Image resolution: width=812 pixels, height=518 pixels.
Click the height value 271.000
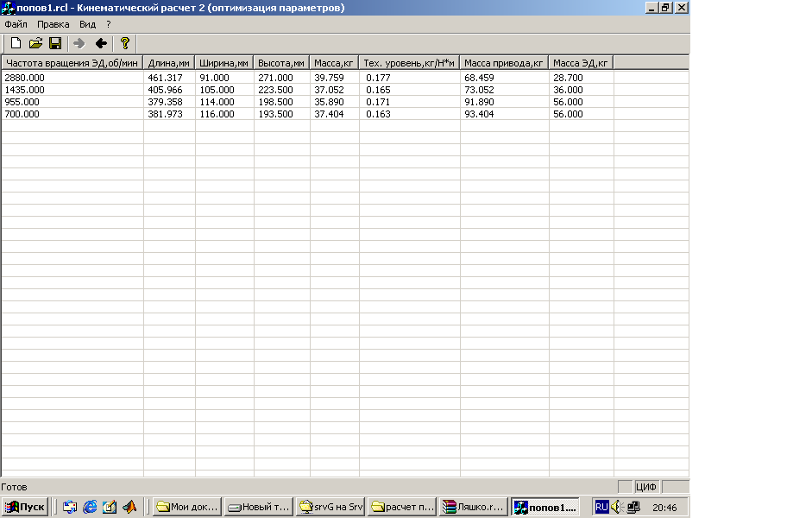275,78
